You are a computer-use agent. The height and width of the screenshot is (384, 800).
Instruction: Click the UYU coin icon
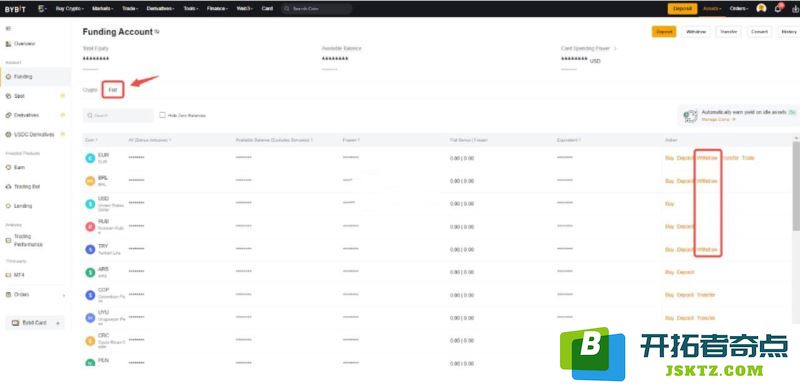(90, 318)
